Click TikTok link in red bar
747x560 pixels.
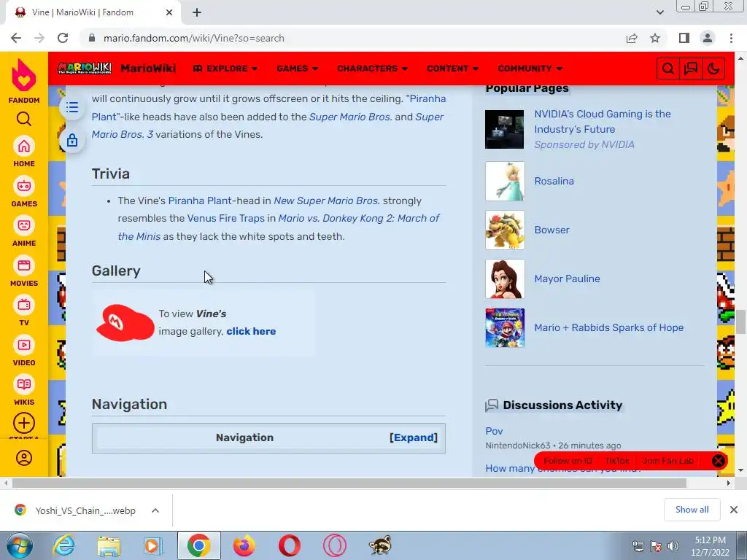[617, 461]
